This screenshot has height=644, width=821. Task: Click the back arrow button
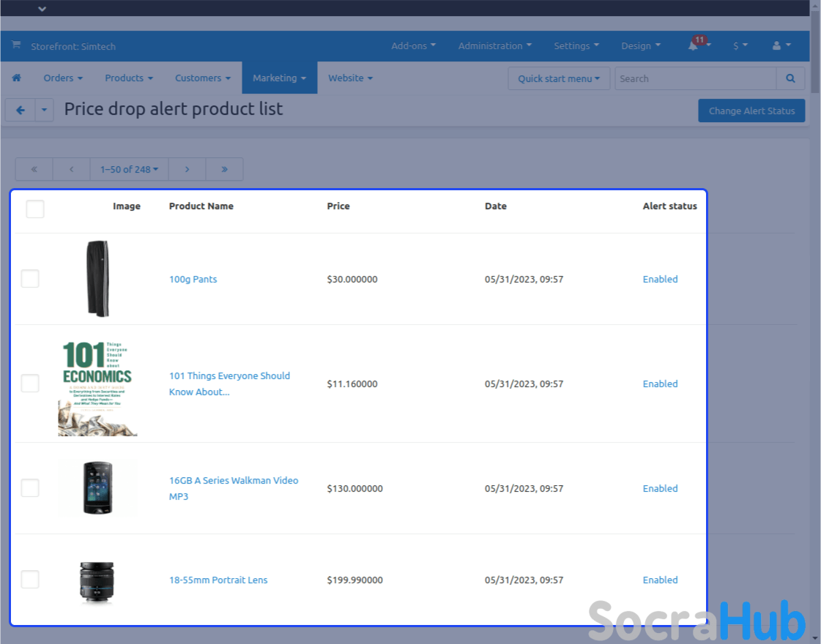[21, 111]
